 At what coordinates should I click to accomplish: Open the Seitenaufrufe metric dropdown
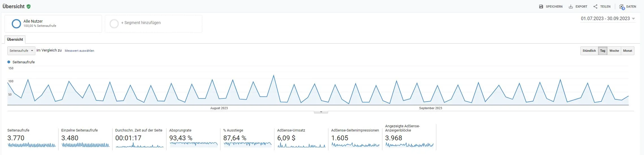pos(21,51)
